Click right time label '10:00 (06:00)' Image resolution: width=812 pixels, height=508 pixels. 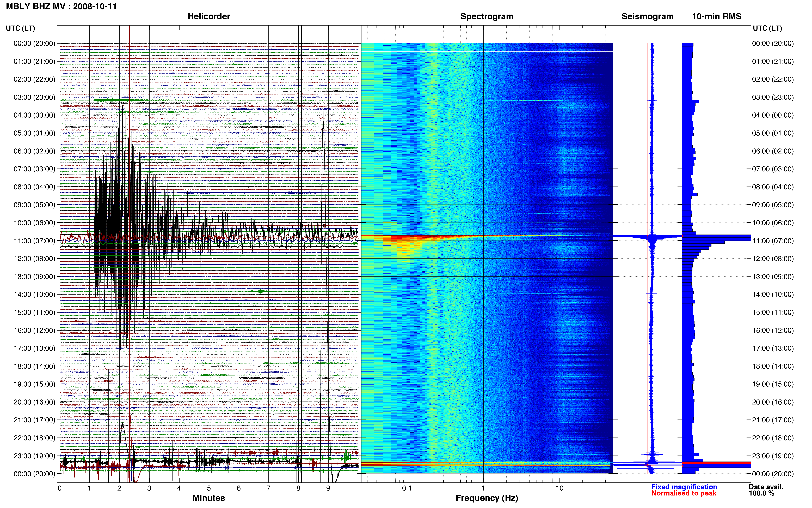773,223
